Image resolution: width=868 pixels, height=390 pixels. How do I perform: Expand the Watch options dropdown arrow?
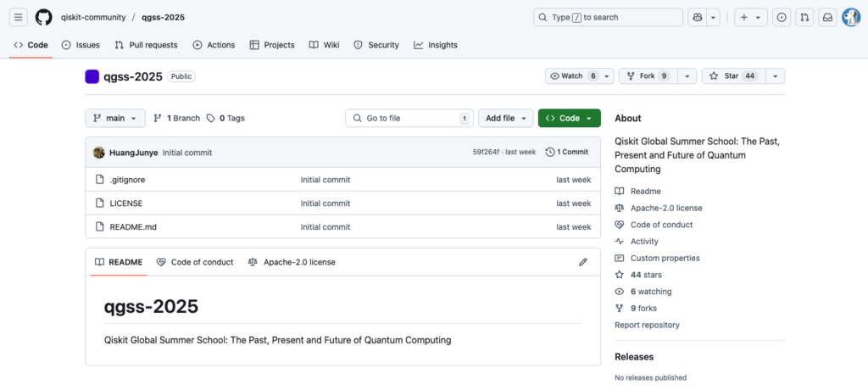pyautogui.click(x=607, y=76)
